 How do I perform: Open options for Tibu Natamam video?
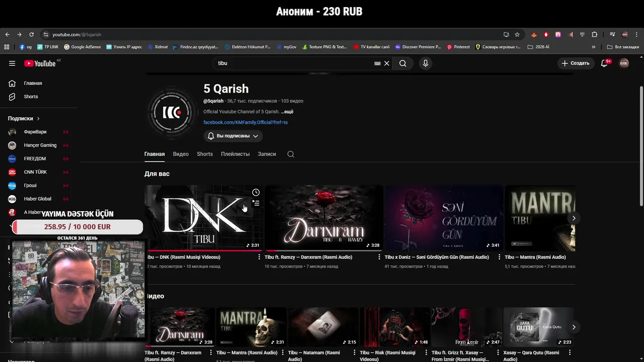click(x=354, y=352)
